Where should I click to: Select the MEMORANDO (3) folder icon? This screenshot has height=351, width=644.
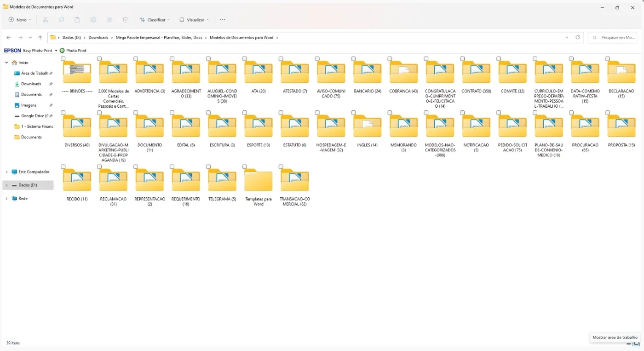tap(403, 126)
